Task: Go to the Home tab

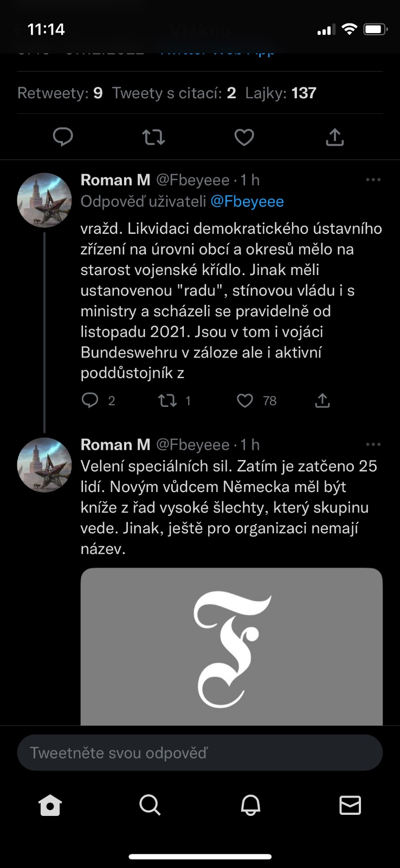Action: pyautogui.click(x=50, y=805)
